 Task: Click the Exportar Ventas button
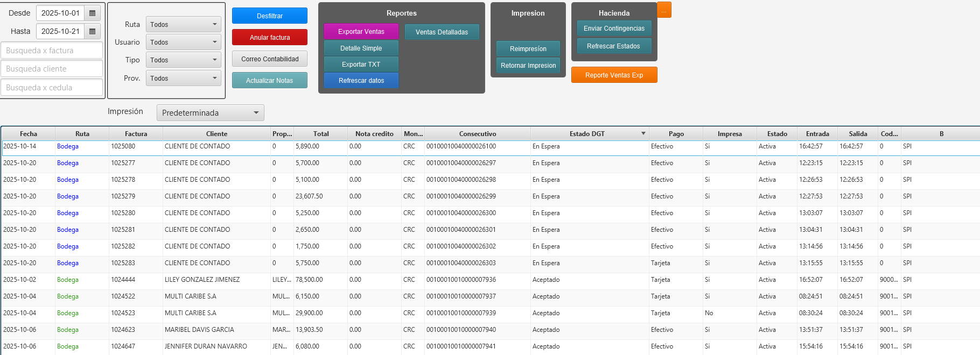[361, 32]
